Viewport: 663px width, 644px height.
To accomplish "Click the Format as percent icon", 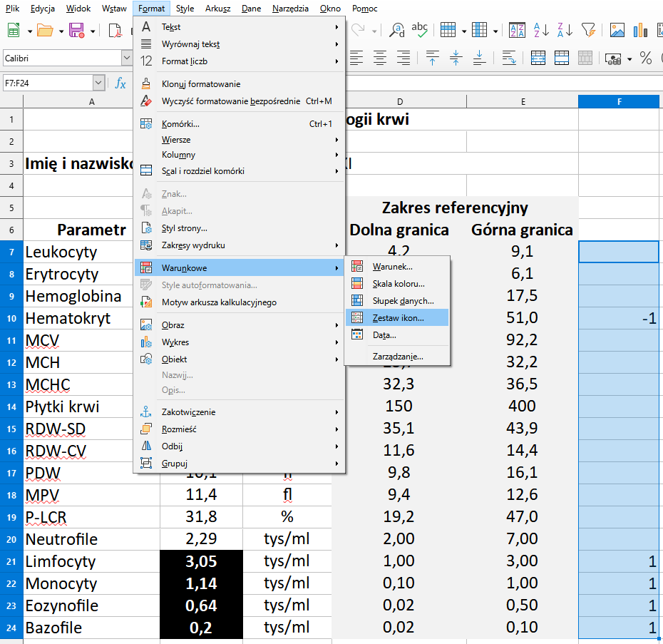I will pos(646,58).
